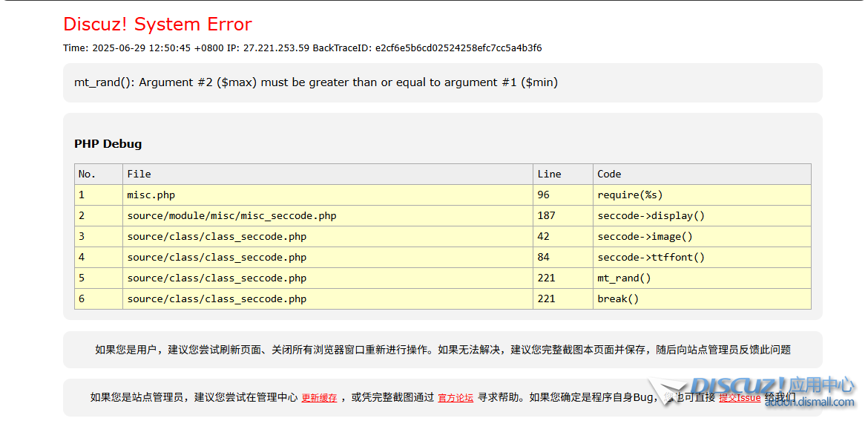This screenshot has height=421, width=868.
Task: Open the 更新缓存 link
Action: click(319, 398)
